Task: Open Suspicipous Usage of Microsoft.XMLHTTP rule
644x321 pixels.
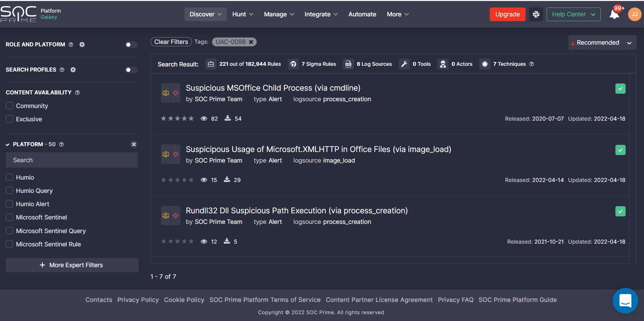Action: pos(318,149)
